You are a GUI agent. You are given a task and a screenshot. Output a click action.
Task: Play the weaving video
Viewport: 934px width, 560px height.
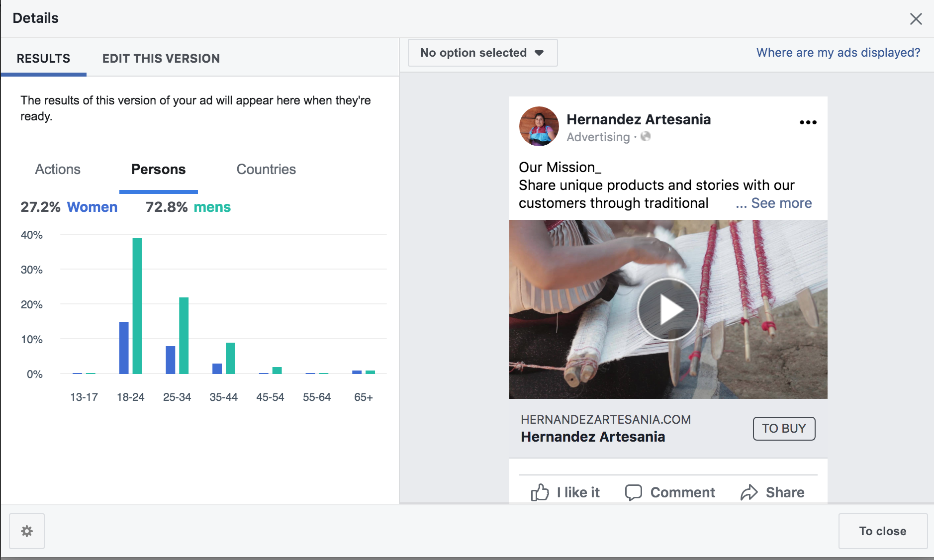[668, 309]
